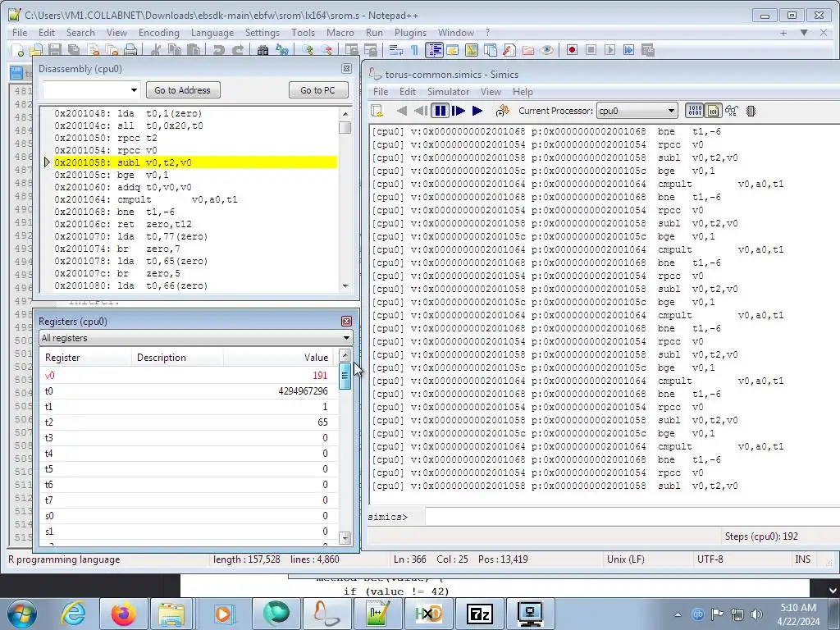Open the Notepad++ Encoding menu
The height and width of the screenshot is (630, 840).
click(x=158, y=33)
